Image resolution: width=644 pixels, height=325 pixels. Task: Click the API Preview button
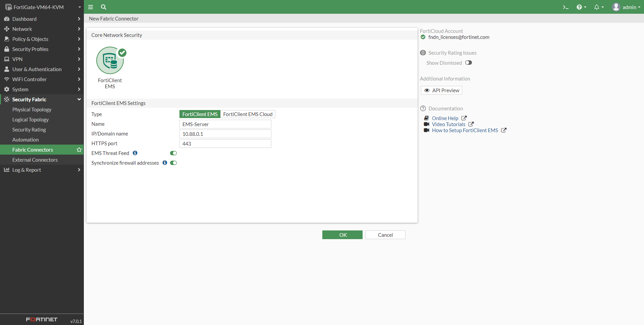pos(441,91)
